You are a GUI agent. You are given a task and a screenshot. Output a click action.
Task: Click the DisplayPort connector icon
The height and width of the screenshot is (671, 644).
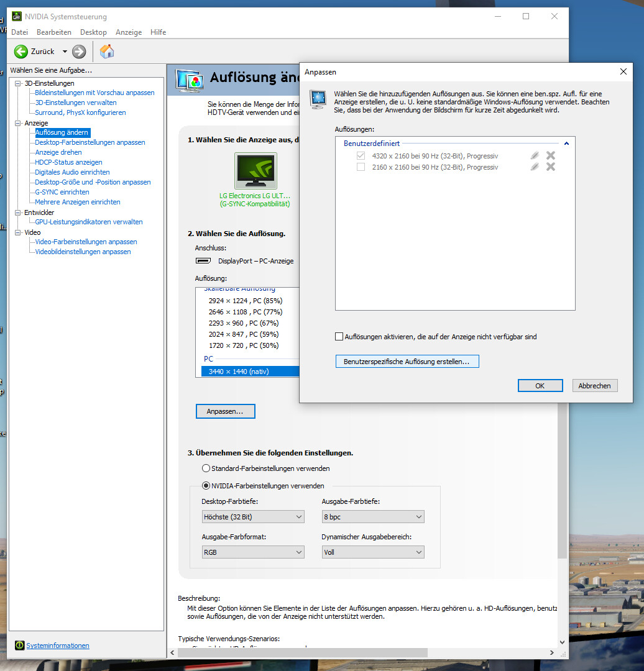[203, 261]
